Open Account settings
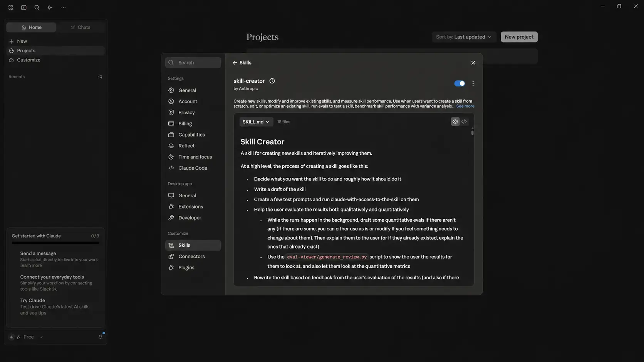The image size is (644, 362). 193,102
